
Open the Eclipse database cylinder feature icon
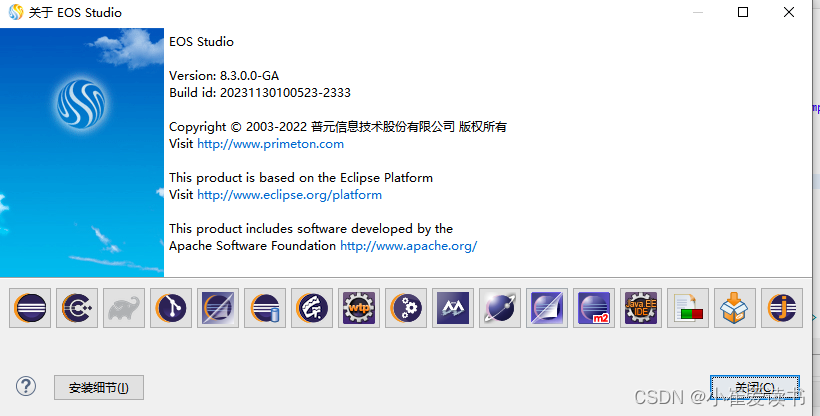click(265, 308)
